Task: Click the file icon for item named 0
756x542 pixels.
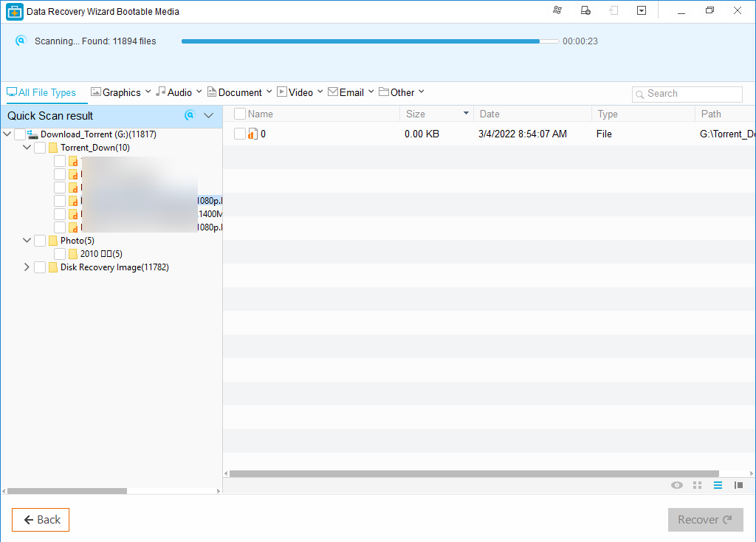Action: coord(252,134)
